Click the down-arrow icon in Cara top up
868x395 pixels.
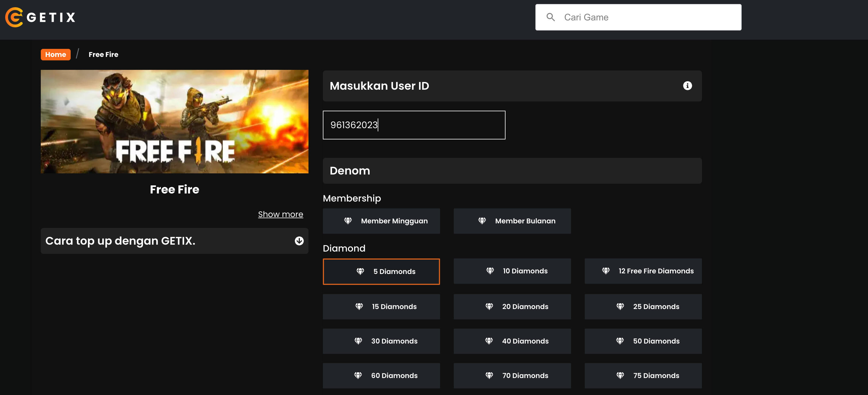299,241
